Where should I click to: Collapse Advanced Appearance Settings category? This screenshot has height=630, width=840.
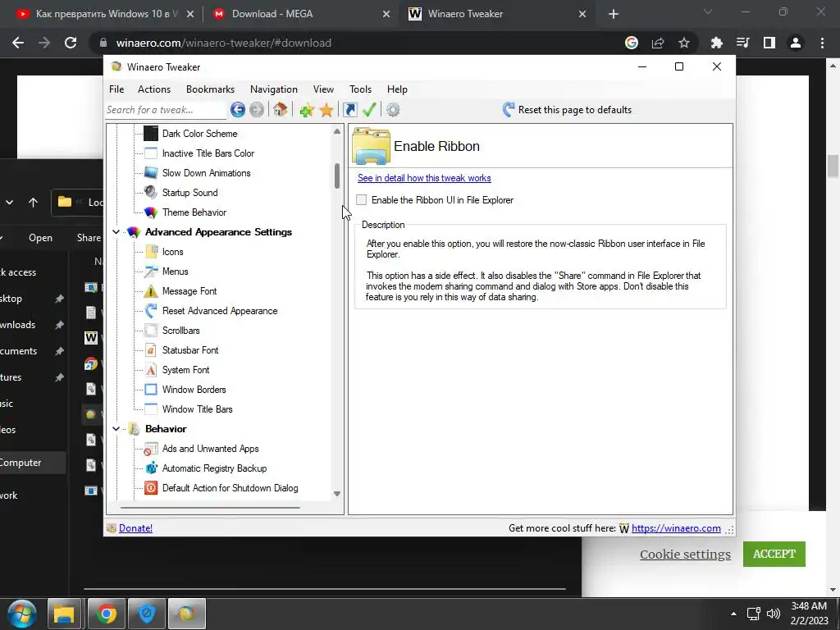pos(116,232)
